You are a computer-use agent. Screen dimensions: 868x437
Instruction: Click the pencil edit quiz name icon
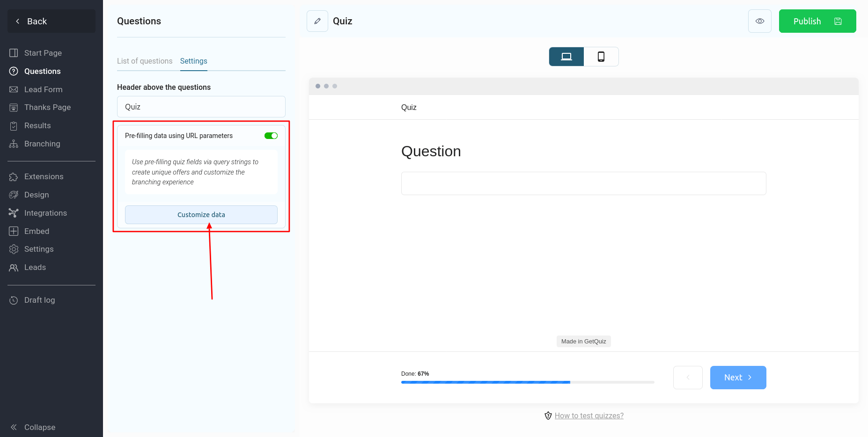click(317, 21)
